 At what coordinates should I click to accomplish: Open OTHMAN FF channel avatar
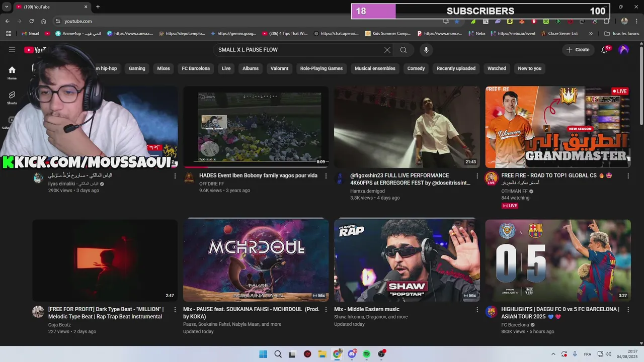491,178
